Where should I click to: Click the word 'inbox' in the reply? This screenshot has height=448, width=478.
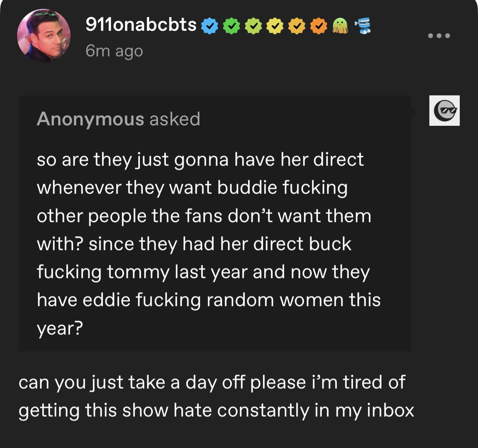390,410
